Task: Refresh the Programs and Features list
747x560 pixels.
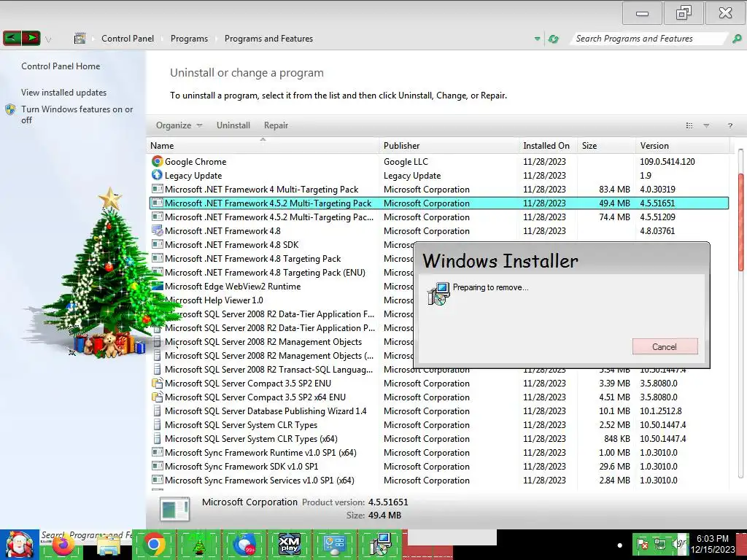Action: (x=553, y=39)
